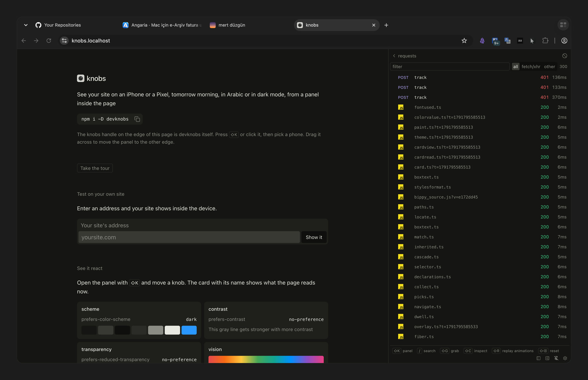The image size is (588, 380).
Task: Open the extension with the 9+ badge
Action: 495,41
